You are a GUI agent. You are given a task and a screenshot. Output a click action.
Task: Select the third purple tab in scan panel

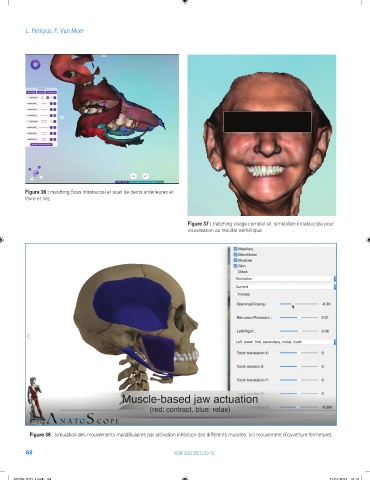pyautogui.click(x=51, y=92)
